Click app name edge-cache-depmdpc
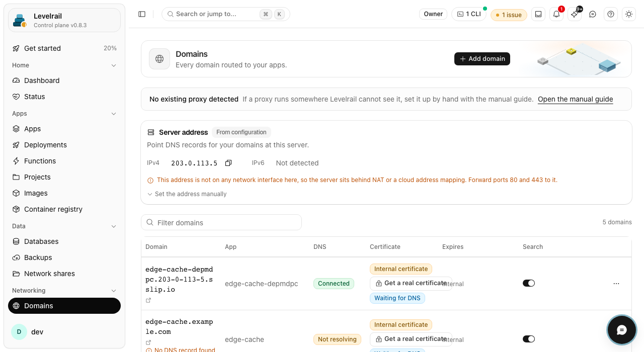Screen dimensions: 644x352 (x=261, y=284)
